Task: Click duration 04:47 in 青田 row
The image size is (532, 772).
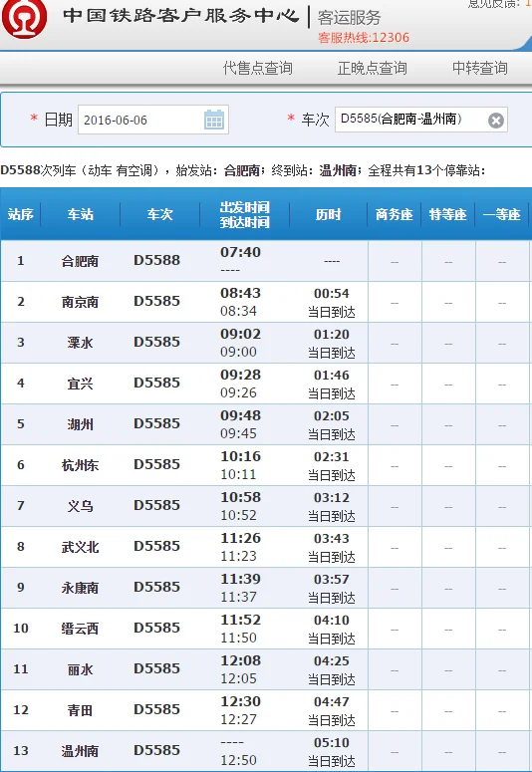Action: point(332,702)
